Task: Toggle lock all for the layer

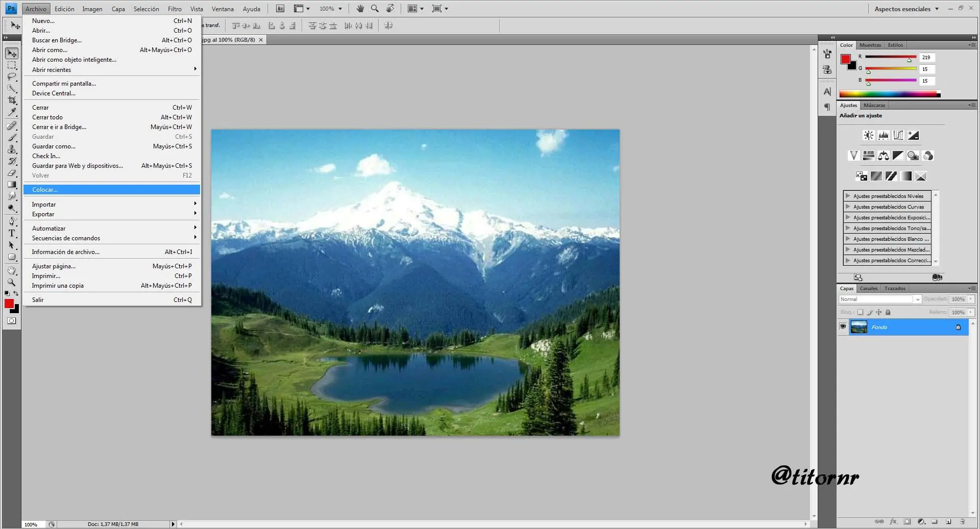Action: (x=888, y=312)
